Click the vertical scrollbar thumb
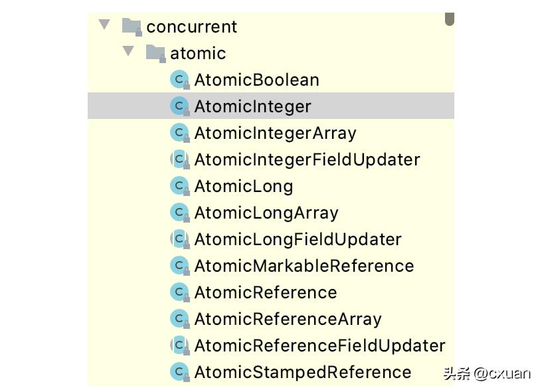The width and height of the screenshot is (542, 392). click(x=450, y=19)
